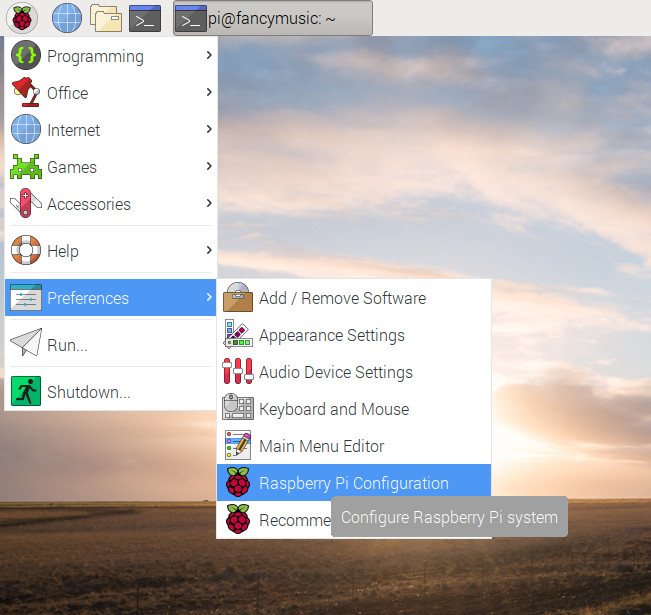Image resolution: width=651 pixels, height=615 pixels.
Task: Click the Main Menu Editor pencil icon
Action: click(x=238, y=445)
